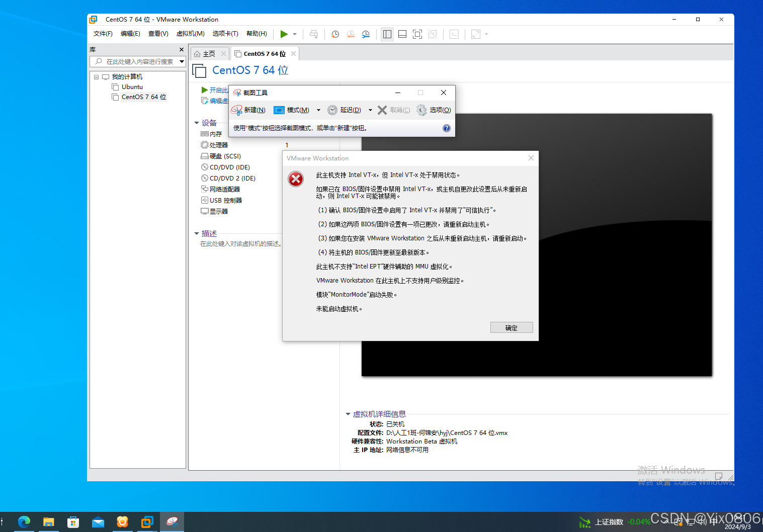This screenshot has height=532, width=763.
Task: Open Microsoft Edge from the taskbar
Action: 24,522
